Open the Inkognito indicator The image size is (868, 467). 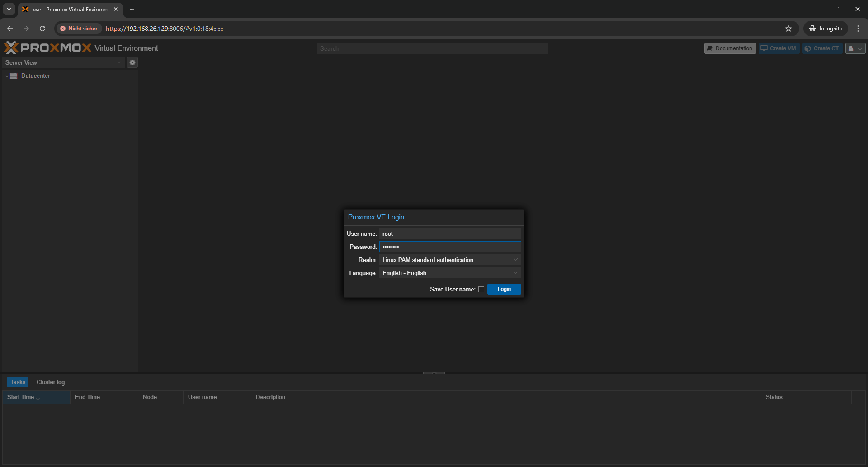[x=826, y=28]
